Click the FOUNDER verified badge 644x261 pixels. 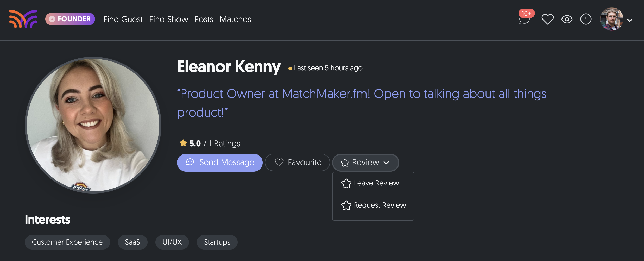pos(70,19)
